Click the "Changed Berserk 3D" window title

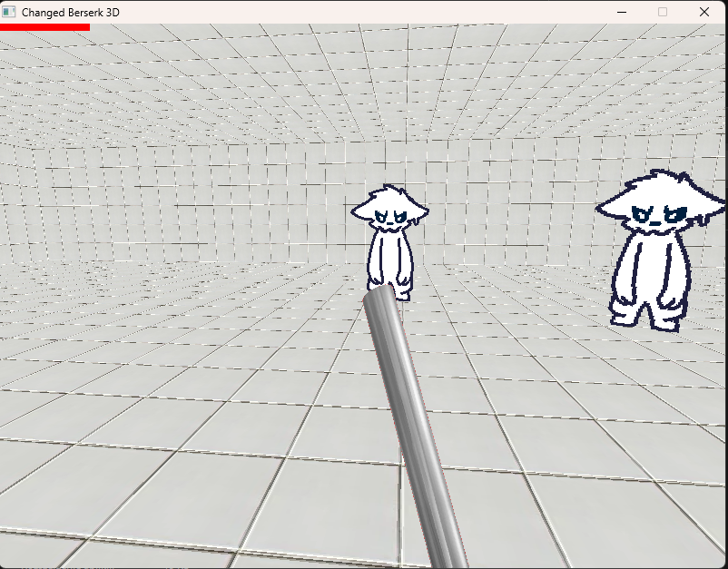pos(71,13)
